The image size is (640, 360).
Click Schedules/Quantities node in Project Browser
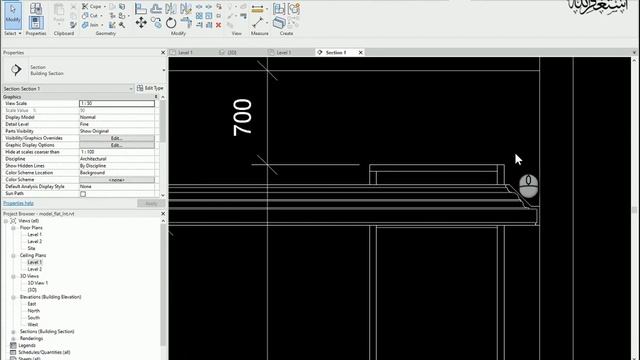pyautogui.click(x=44, y=352)
